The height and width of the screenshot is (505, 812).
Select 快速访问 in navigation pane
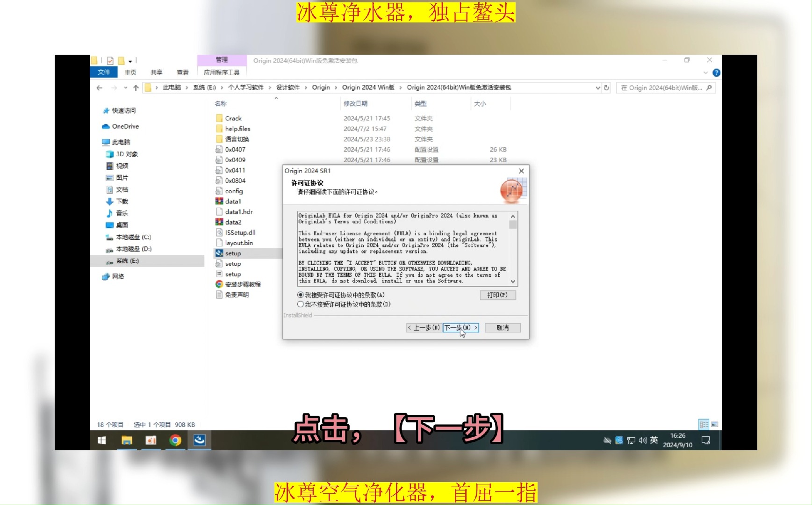(124, 110)
